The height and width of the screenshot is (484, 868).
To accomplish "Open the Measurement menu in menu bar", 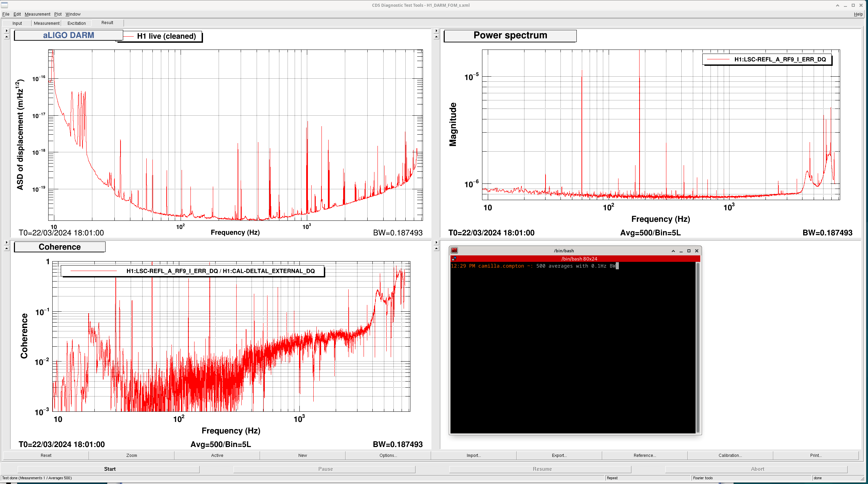I will pyautogui.click(x=37, y=14).
